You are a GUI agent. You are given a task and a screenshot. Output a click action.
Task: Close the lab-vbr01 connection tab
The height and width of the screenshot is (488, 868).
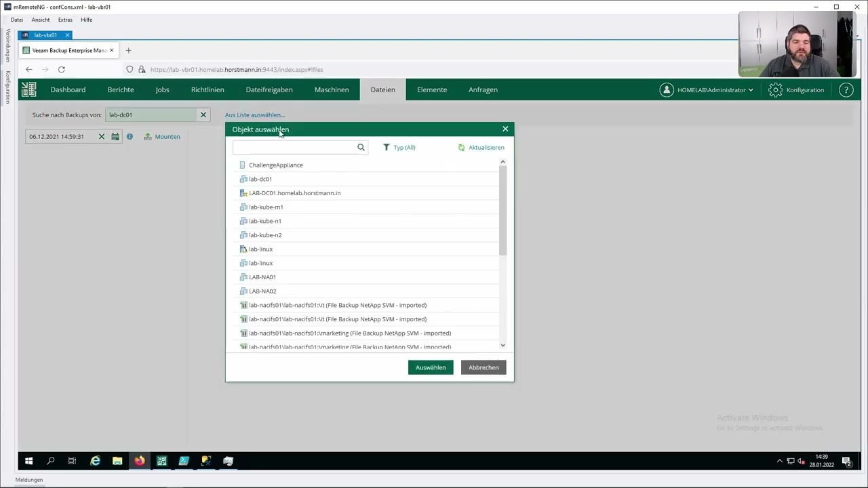pos(67,35)
